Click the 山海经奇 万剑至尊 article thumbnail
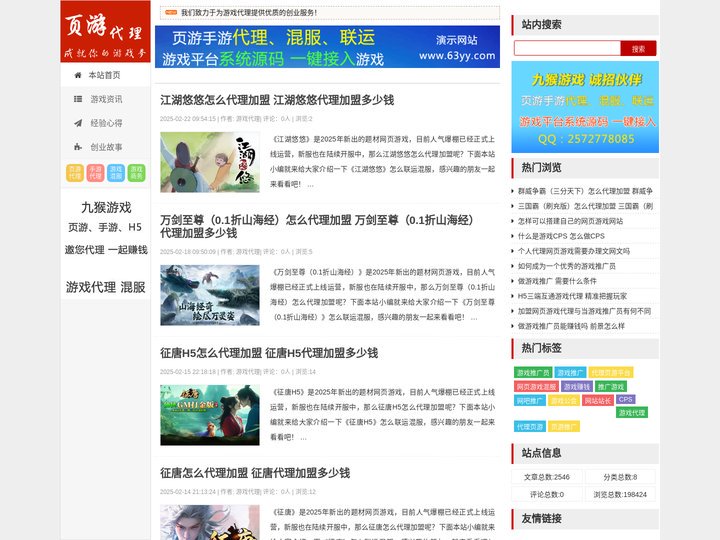This screenshot has width=720, height=540. click(210, 295)
